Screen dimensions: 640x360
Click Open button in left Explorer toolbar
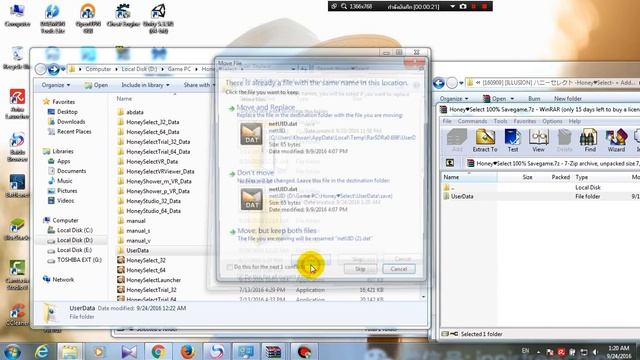coord(96,85)
